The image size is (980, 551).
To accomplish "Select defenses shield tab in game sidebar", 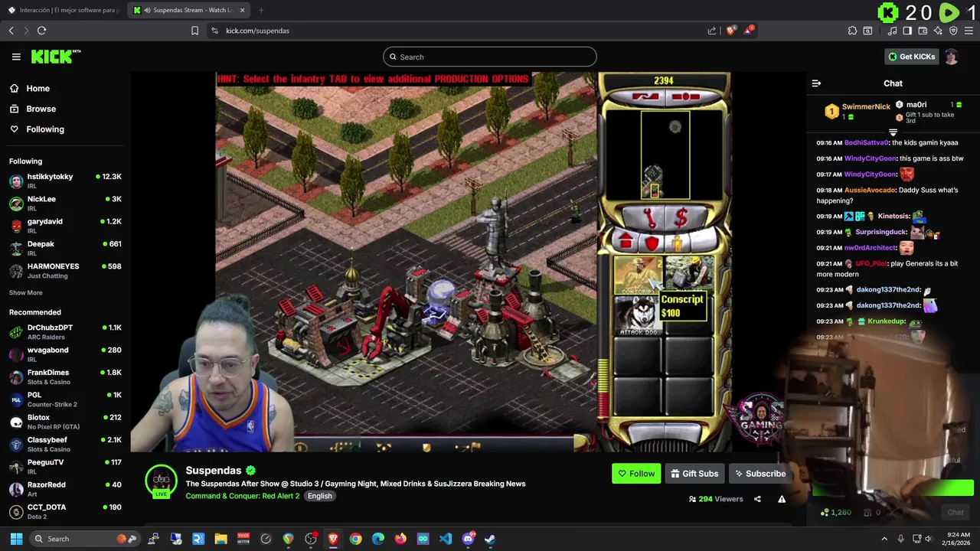I will tap(652, 243).
